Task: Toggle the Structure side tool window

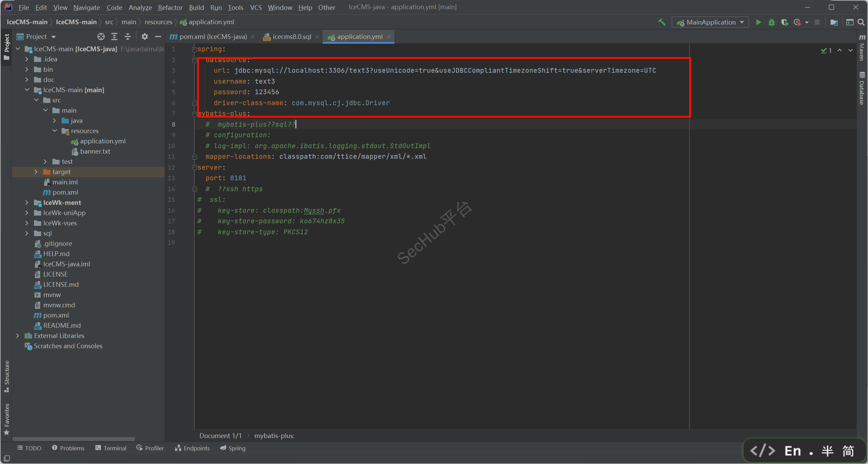Action: pyautogui.click(x=6, y=376)
